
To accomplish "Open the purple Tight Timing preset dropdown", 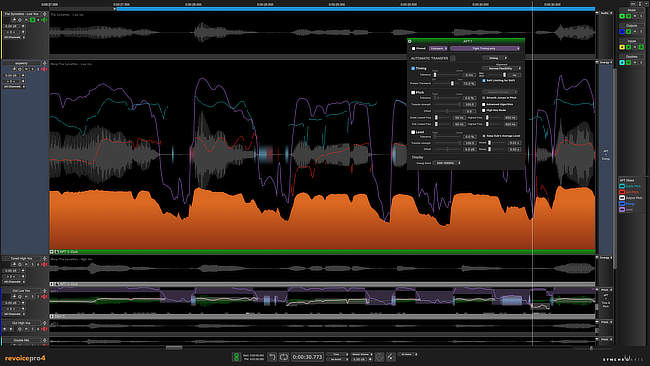I will 485,48.
